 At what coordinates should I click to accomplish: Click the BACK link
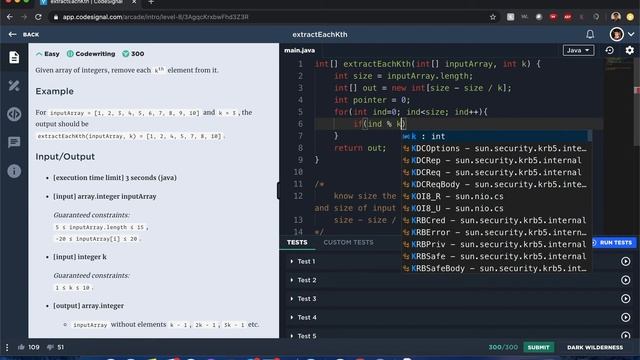point(31,35)
